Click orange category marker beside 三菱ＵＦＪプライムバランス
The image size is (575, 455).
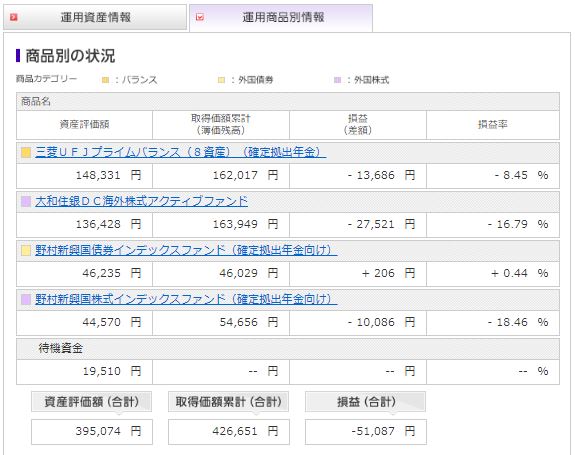[26, 152]
